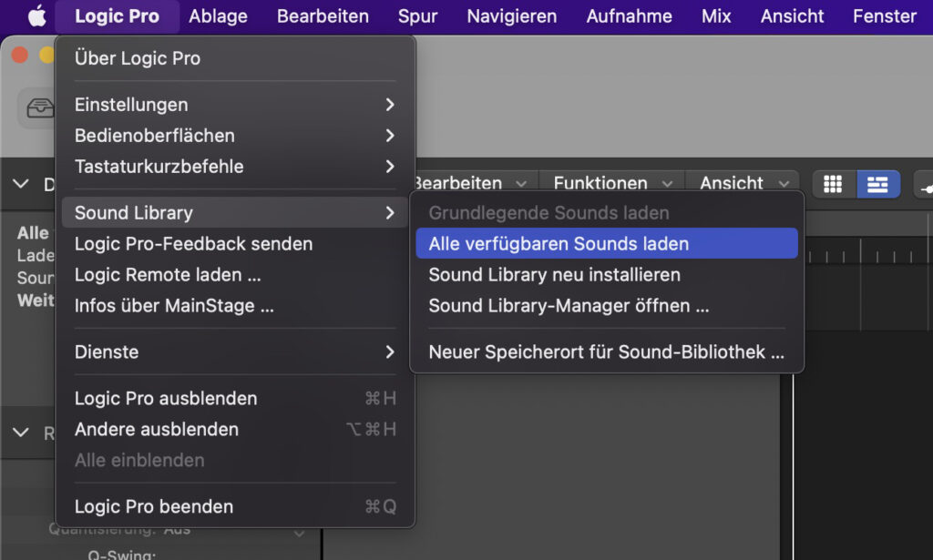Open the Fenster menu

[884, 16]
